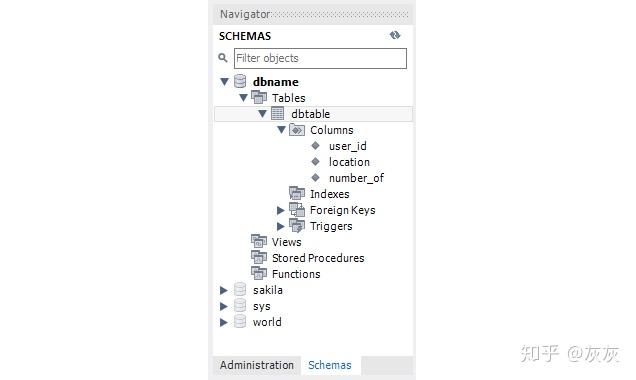Expand the Foreign Keys node
Viewport: 636px width, 380px height.
(280, 210)
